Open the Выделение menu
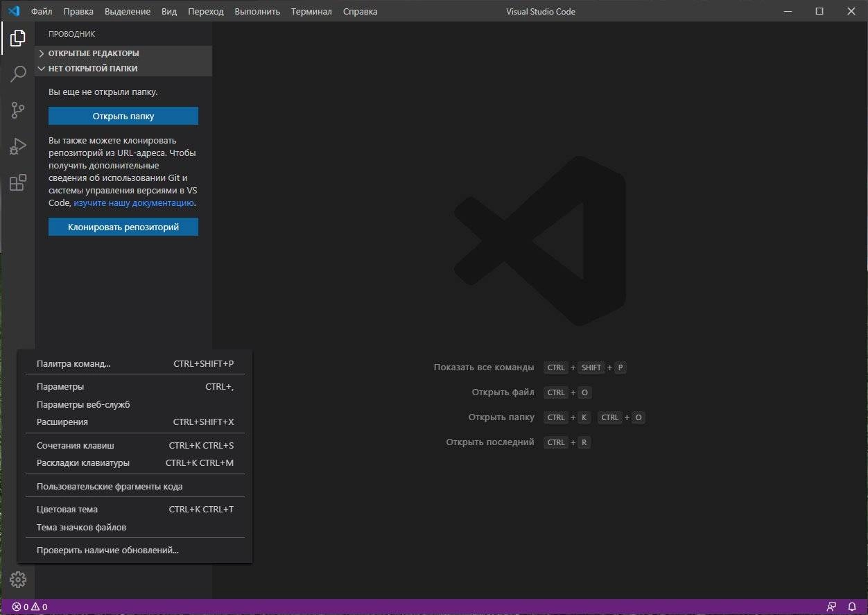The height and width of the screenshot is (615, 868). tap(128, 11)
